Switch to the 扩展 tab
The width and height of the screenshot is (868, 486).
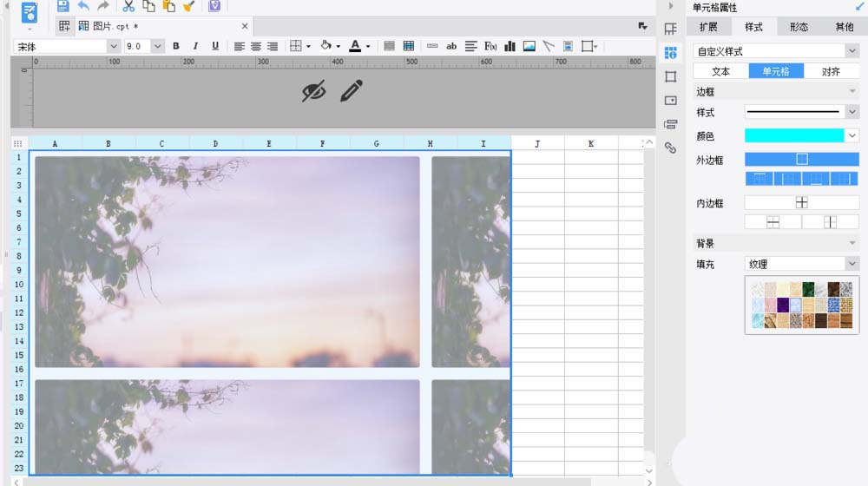pyautogui.click(x=708, y=27)
